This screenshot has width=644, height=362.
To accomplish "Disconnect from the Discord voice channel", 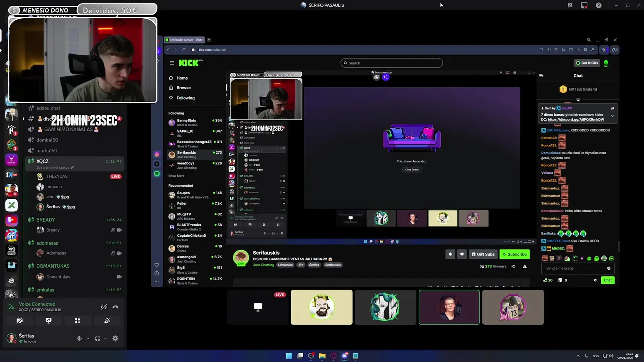I will 115,307.
